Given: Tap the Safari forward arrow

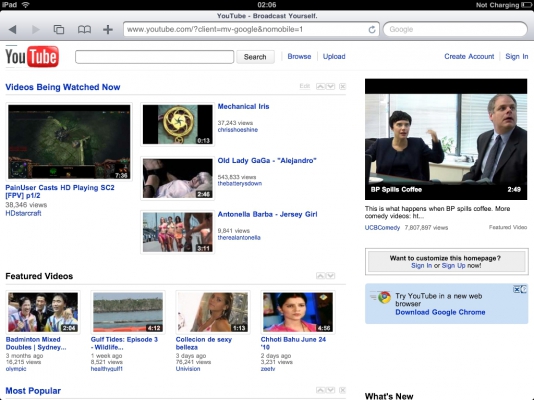Looking at the screenshot, I should point(35,30).
